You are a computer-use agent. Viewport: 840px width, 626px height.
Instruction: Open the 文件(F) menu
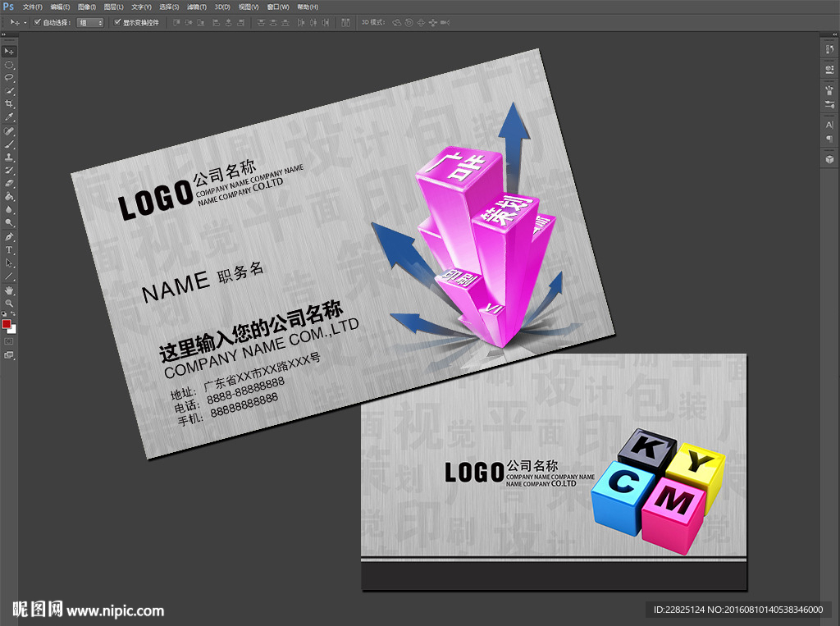(x=33, y=7)
